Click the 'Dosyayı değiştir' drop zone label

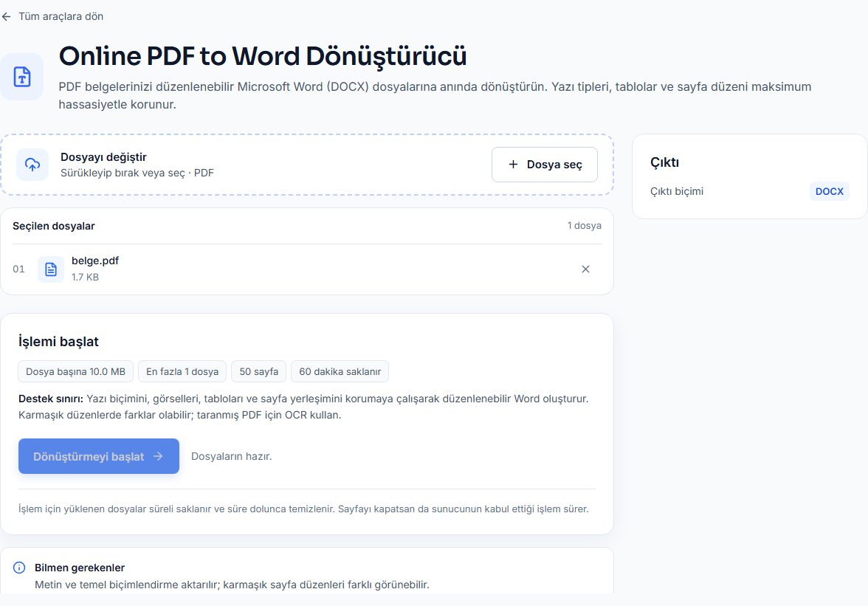pos(103,157)
